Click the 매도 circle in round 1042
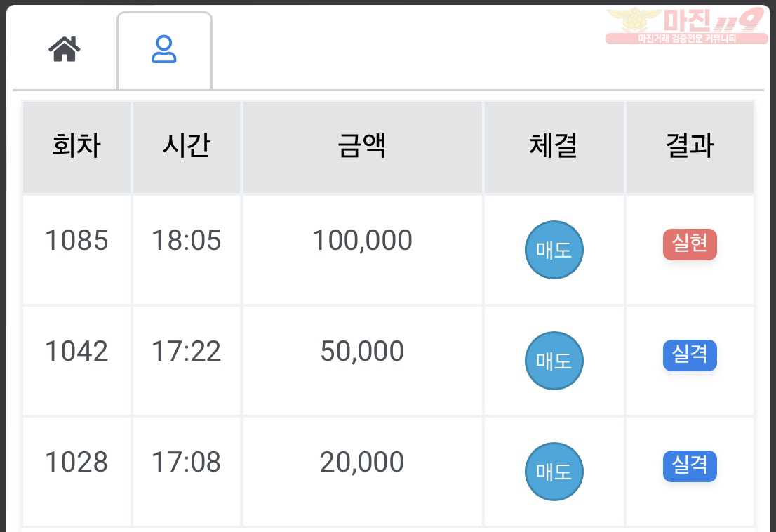The width and height of the screenshot is (776, 532). 554,361
